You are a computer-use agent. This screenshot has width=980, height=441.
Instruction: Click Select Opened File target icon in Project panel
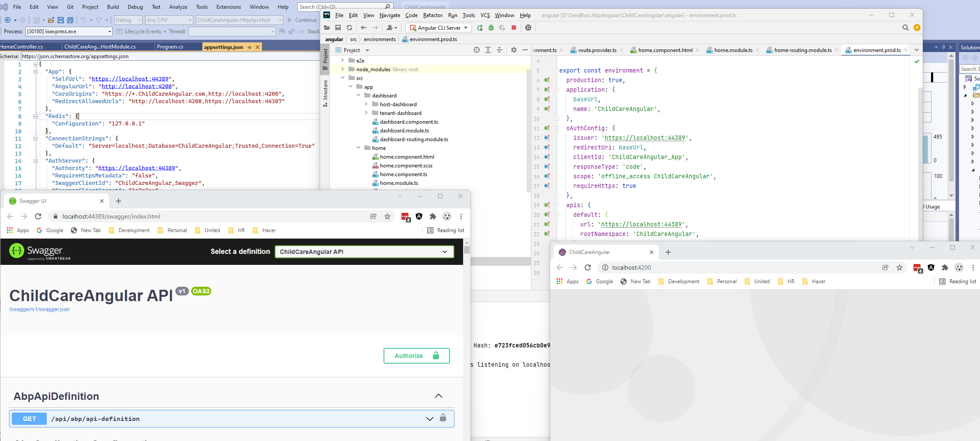click(x=477, y=50)
